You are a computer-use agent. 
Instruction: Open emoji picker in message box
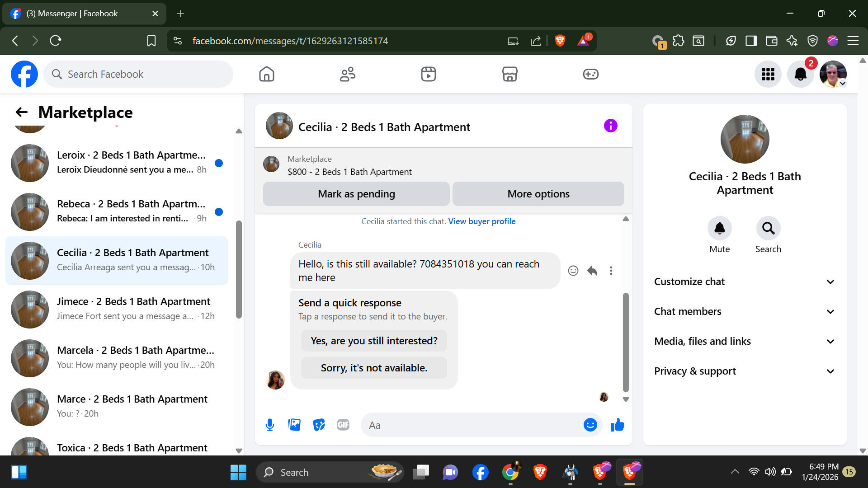tap(590, 425)
